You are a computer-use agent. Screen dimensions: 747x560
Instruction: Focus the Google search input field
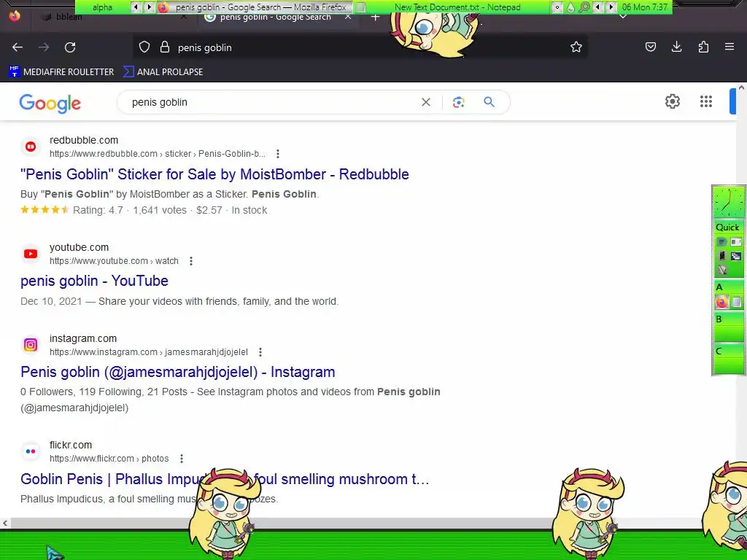point(271,102)
